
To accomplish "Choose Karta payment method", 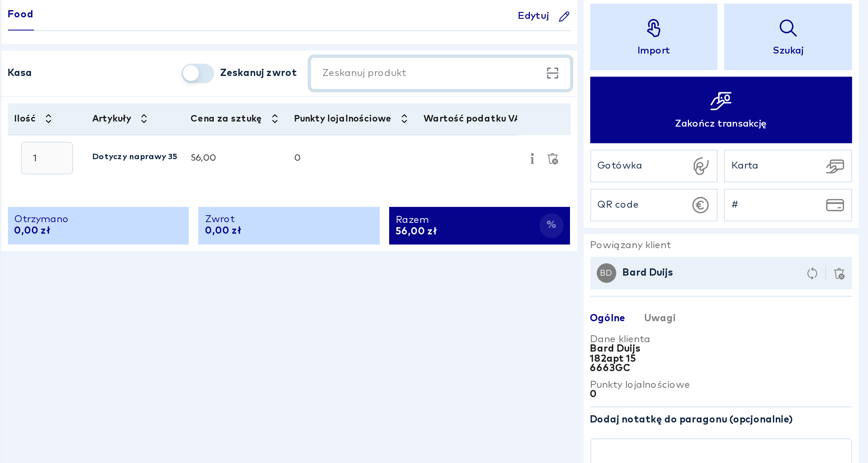I will (788, 166).
